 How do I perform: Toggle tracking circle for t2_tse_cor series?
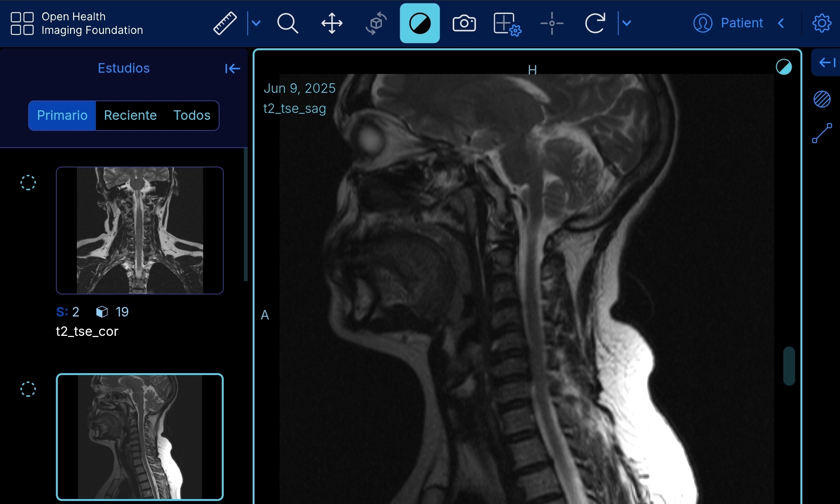pos(28,183)
